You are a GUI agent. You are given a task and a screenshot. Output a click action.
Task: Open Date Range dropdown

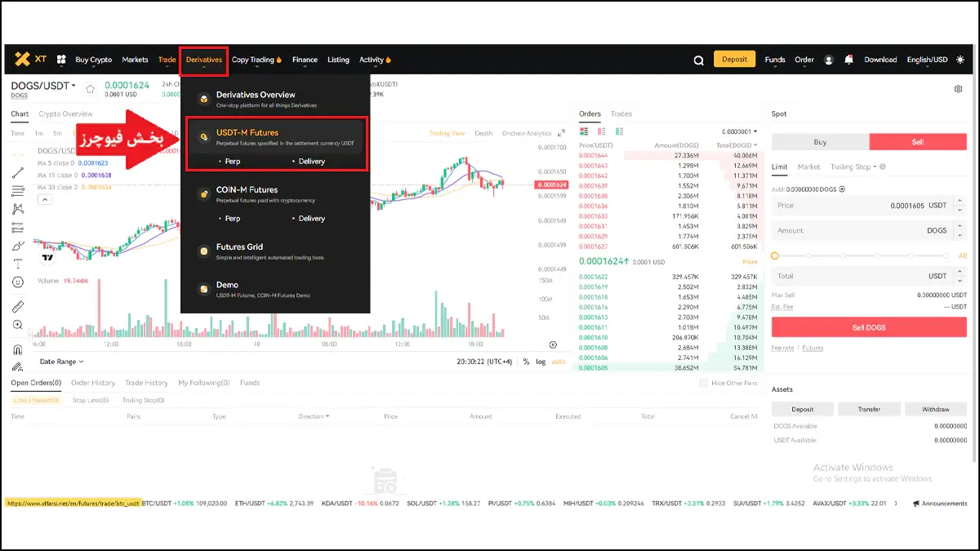(61, 362)
